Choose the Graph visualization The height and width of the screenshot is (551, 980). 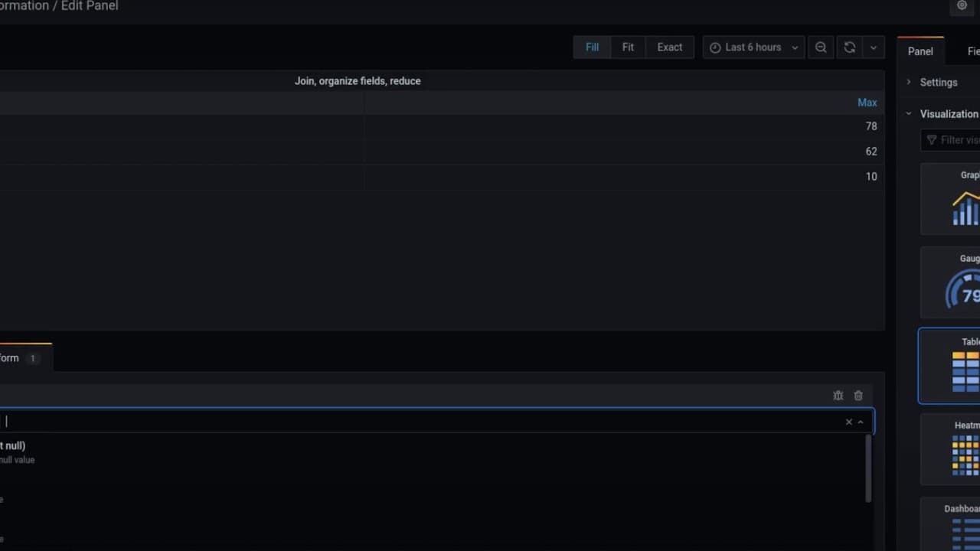[x=950, y=199]
